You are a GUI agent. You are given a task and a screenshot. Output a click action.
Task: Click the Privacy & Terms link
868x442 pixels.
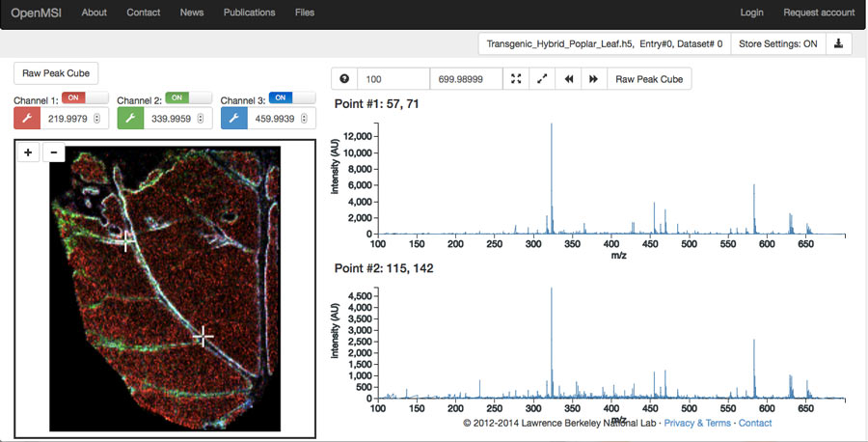pyautogui.click(x=697, y=423)
